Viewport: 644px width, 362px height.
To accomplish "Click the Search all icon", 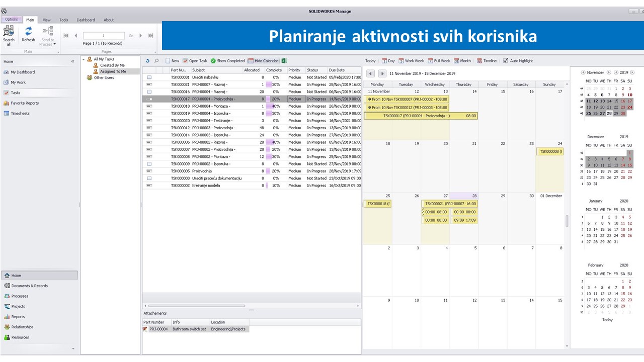I will pyautogui.click(x=9, y=34).
